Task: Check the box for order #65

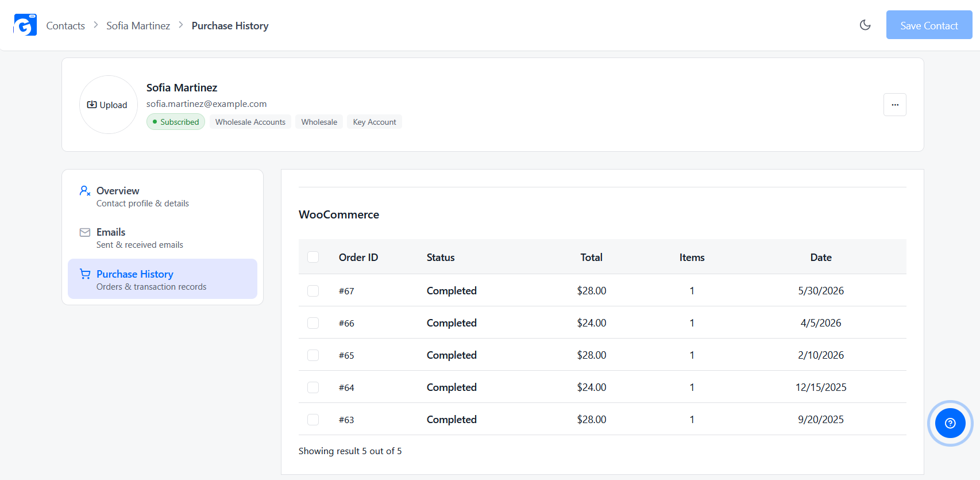Action: 313,355
